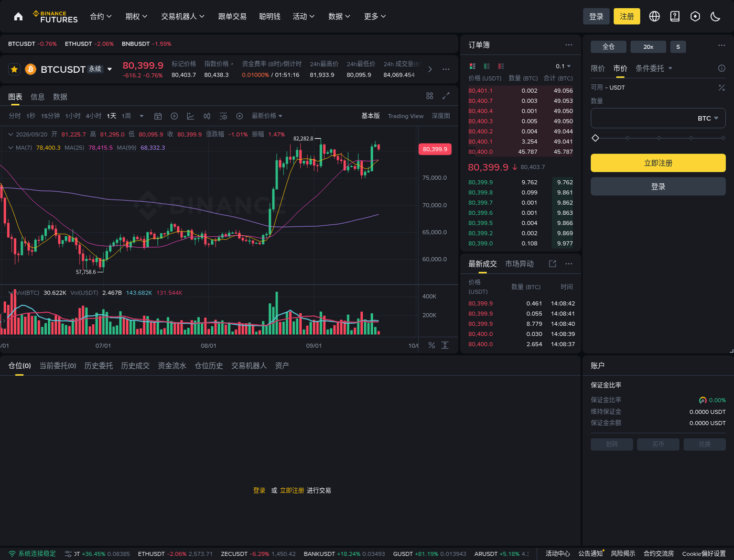This screenshot has width=734, height=560.
Task: Open the order type info icon
Action: pyautogui.click(x=721, y=68)
